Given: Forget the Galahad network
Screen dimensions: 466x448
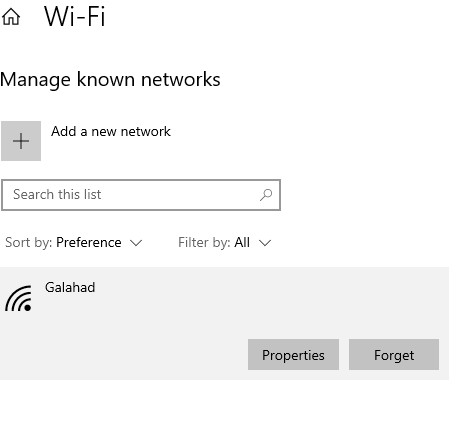Looking at the screenshot, I should pyautogui.click(x=394, y=355).
